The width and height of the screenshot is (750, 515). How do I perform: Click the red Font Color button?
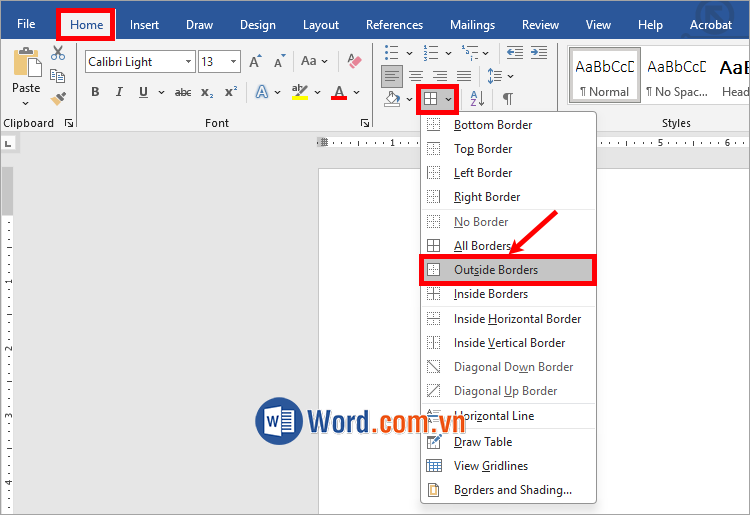[338, 93]
